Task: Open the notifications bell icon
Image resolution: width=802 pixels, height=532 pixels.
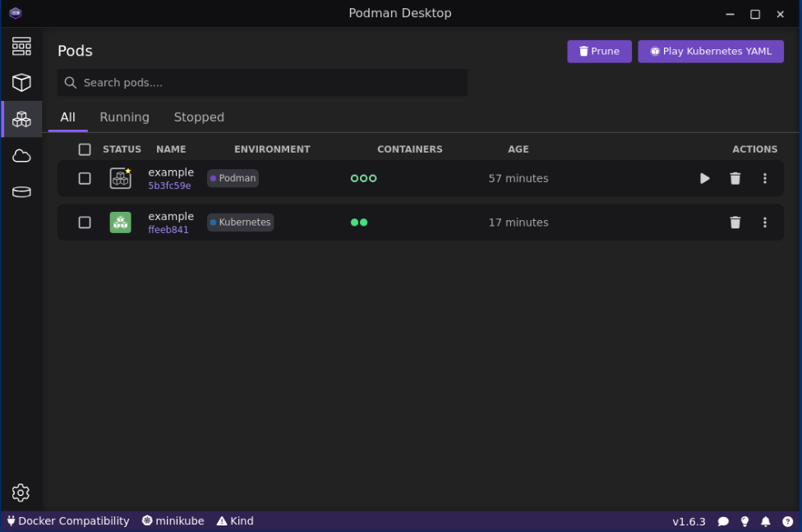Action: coord(765,521)
